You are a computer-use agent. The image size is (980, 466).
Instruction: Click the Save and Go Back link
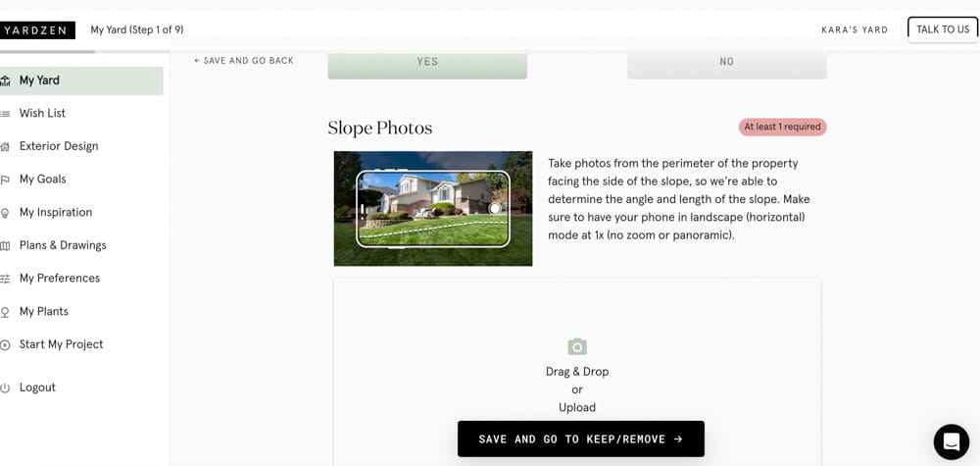click(x=244, y=61)
